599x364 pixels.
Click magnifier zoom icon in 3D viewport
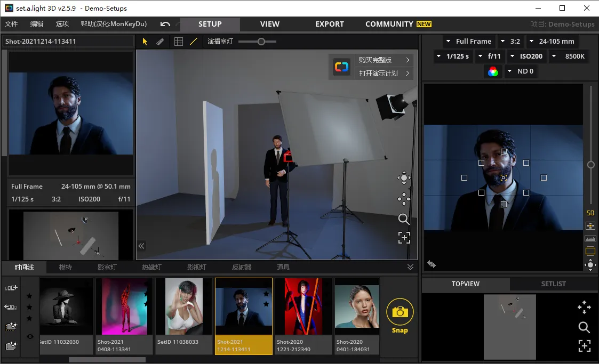pyautogui.click(x=404, y=219)
